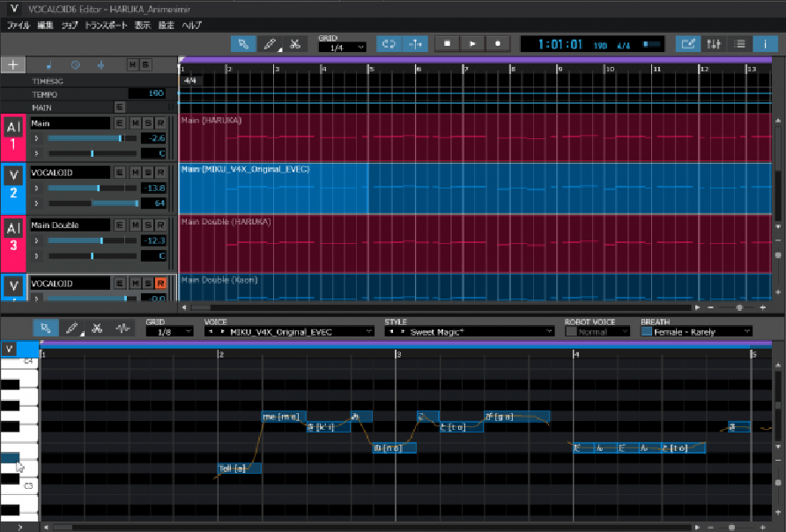Click the E effects button on Main Double track 3

point(119,225)
